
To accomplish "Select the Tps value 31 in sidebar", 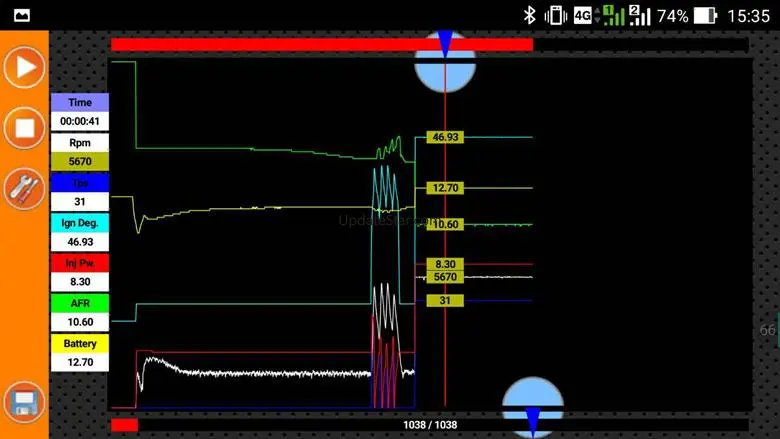I will pos(80,202).
